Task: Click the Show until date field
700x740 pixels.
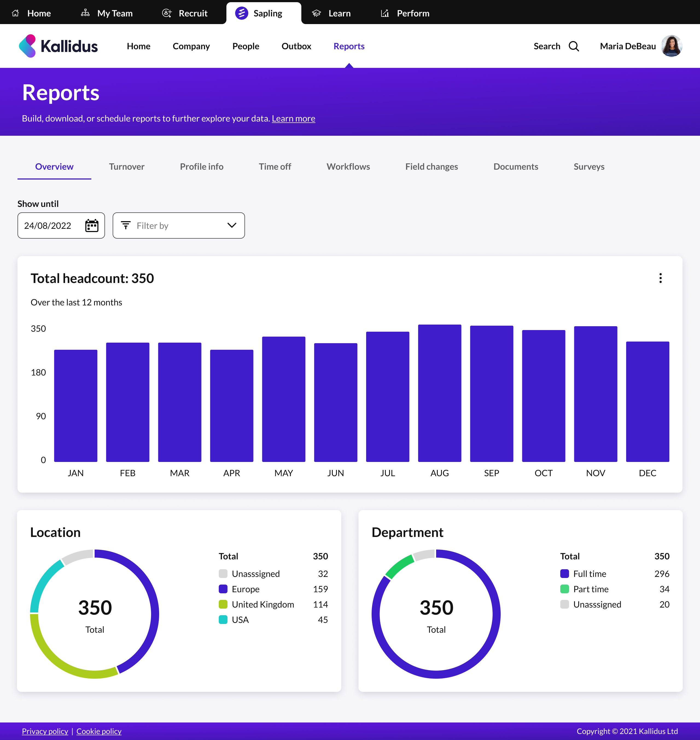Action: (48, 226)
